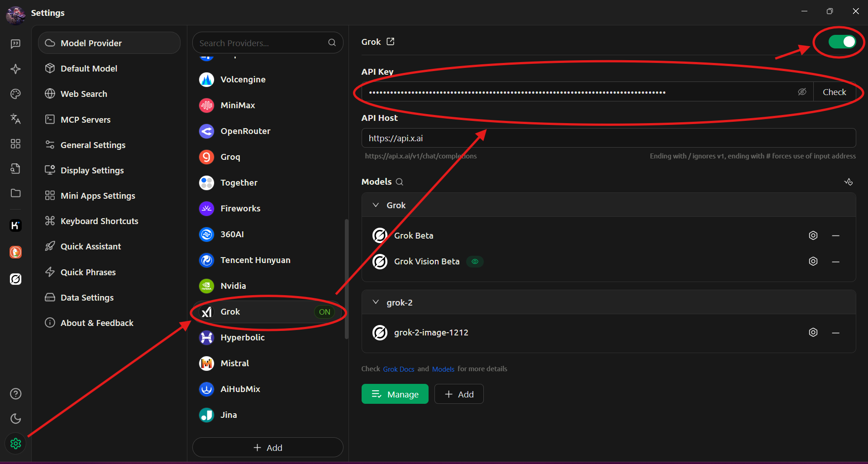Open Keyboard Shortcuts settings
The image size is (868, 464).
pos(109,221)
